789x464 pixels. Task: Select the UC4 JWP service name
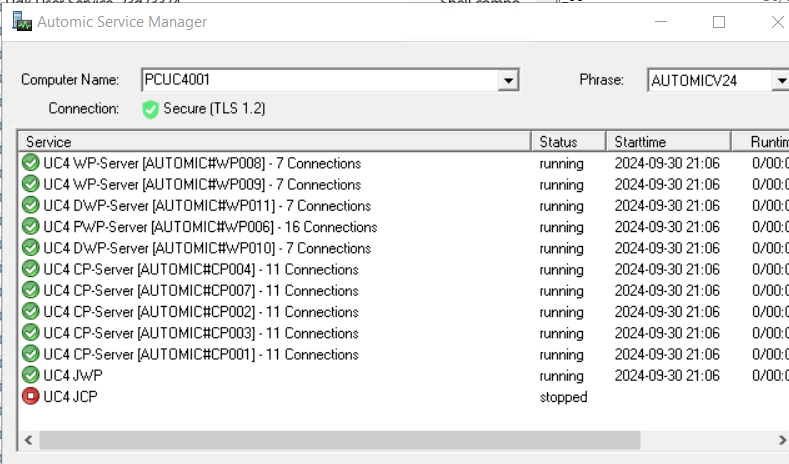(x=73, y=375)
